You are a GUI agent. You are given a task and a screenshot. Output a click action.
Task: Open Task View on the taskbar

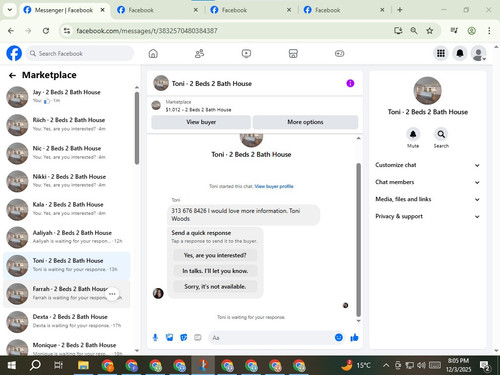point(58,365)
